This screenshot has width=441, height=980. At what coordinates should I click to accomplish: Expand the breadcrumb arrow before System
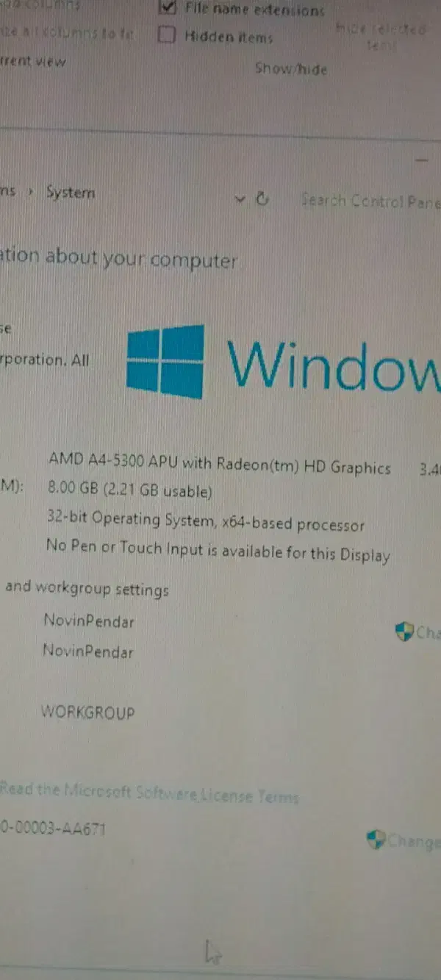click(x=32, y=193)
